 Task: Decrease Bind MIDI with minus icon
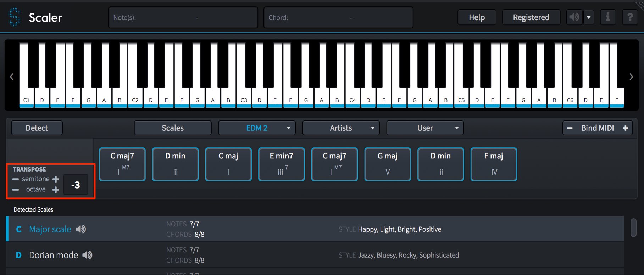point(570,128)
